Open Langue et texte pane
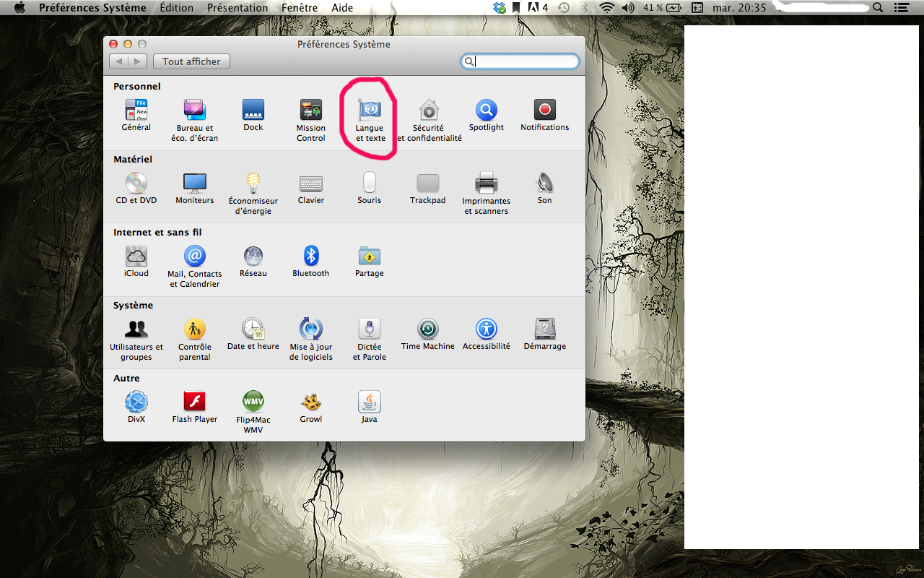The height and width of the screenshot is (578, 924). point(370,121)
